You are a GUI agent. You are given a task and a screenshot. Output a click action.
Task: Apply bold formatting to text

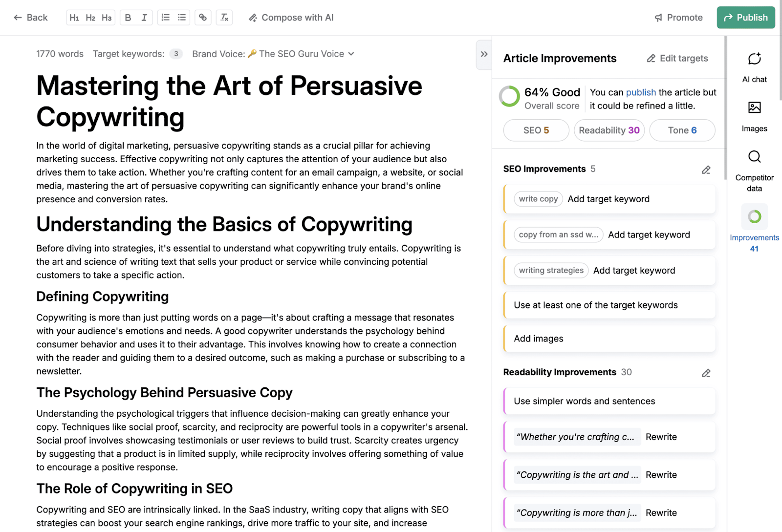click(x=127, y=17)
